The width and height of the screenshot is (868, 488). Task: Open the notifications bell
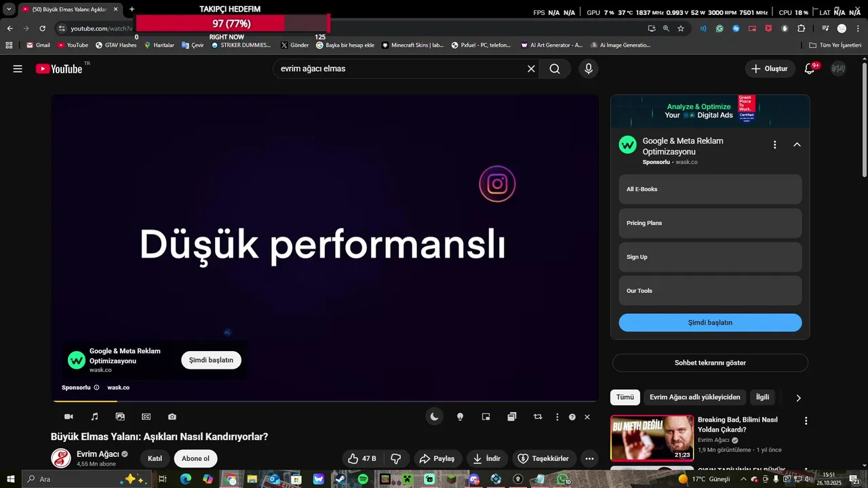[x=809, y=68]
